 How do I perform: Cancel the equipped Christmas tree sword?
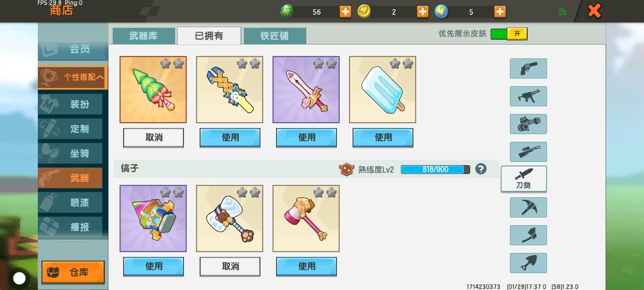click(x=153, y=138)
